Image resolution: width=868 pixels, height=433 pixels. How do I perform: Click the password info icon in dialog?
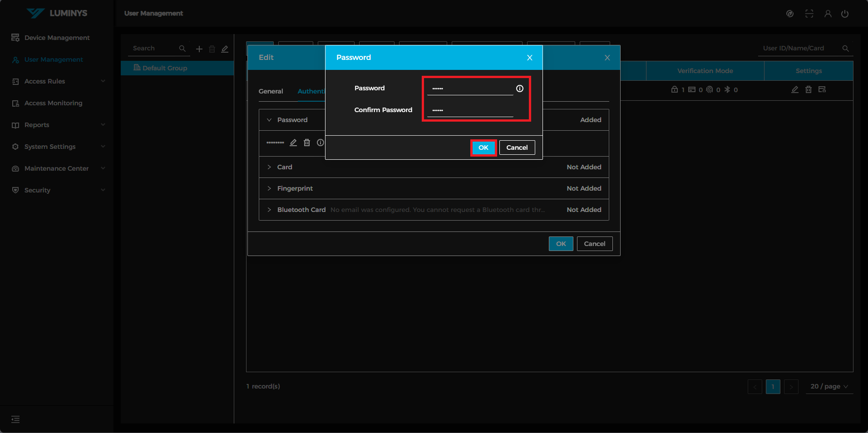(x=520, y=89)
